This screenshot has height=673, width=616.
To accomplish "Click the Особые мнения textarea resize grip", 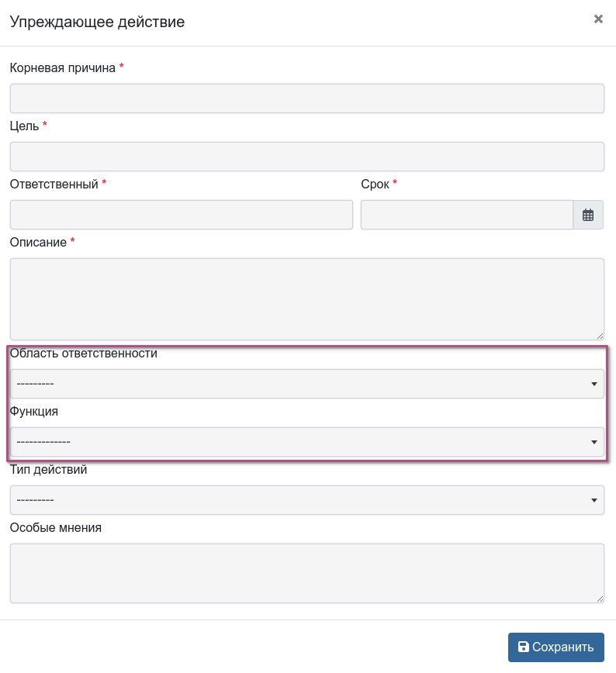I will 600,599.
